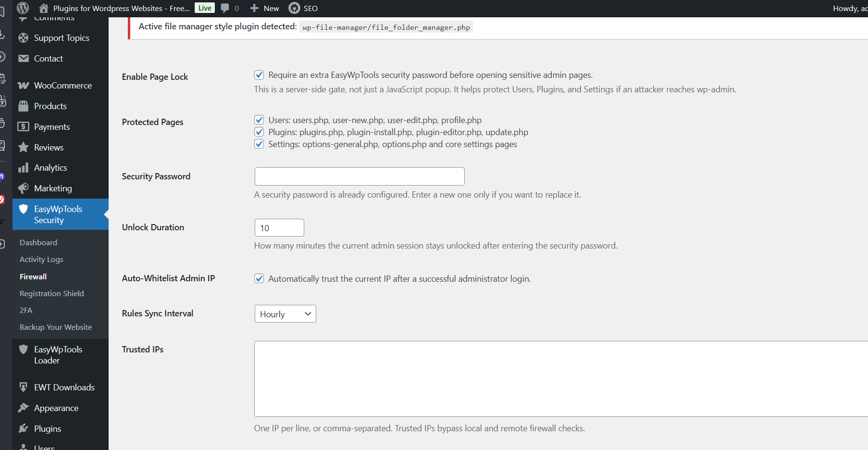Click inside the Trusted IPs textarea
The image size is (868, 450).
point(561,379)
